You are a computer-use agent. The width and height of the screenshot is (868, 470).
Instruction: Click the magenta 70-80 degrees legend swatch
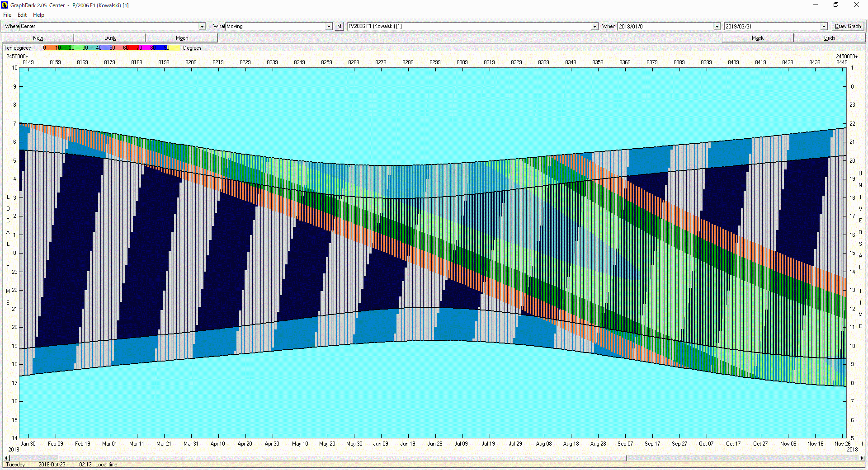click(146, 47)
